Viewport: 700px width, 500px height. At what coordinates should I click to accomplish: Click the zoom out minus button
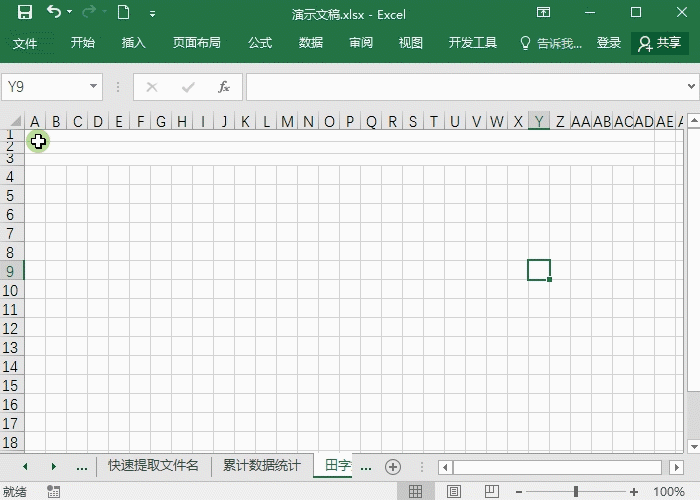(x=519, y=492)
